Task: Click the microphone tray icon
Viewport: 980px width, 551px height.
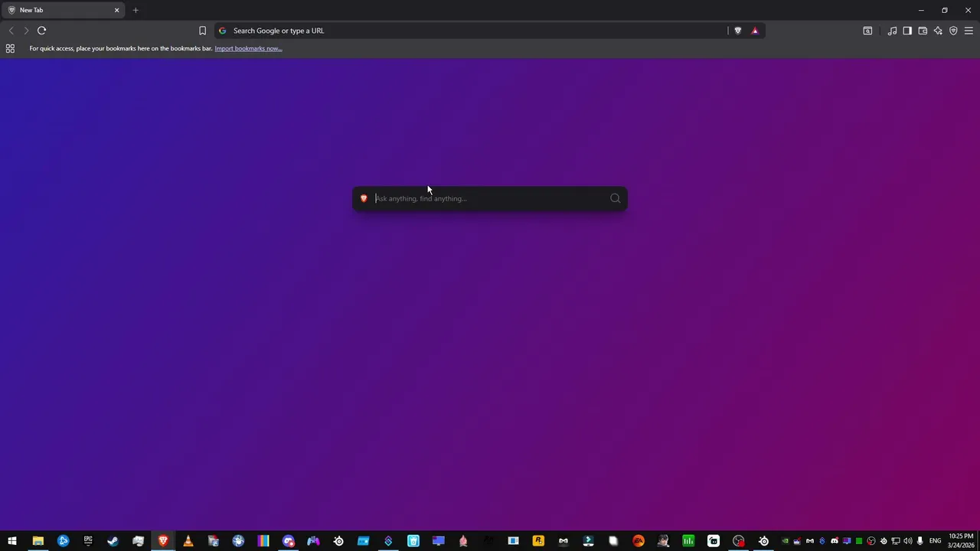Action: [x=920, y=541]
